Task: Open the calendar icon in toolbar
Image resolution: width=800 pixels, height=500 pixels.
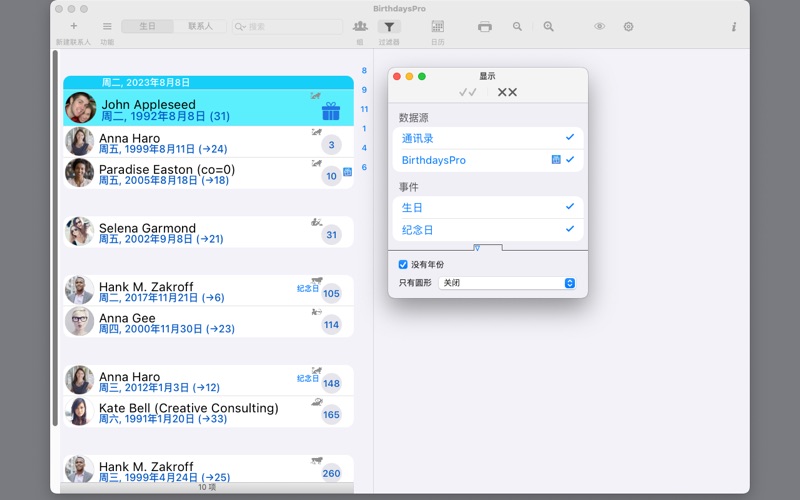Action: (x=437, y=26)
